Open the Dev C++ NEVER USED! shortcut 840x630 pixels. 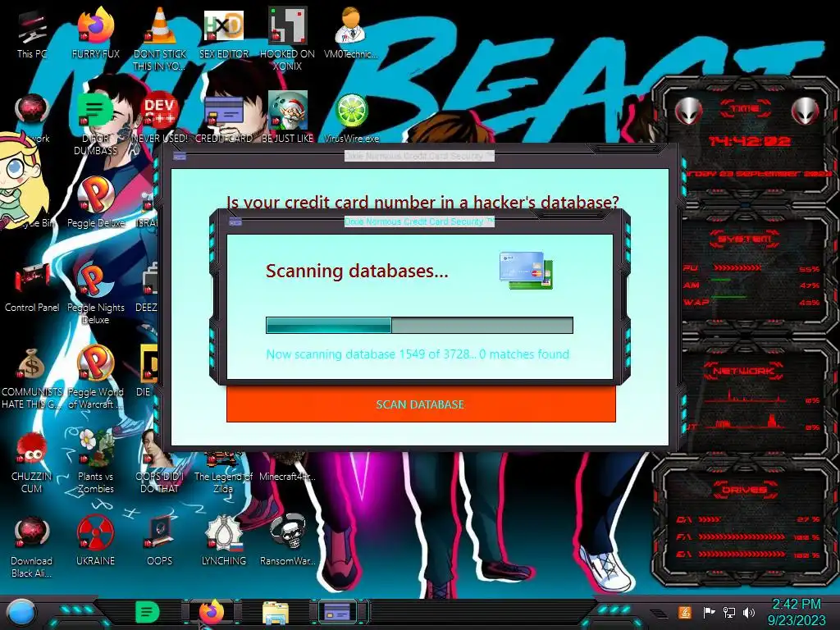159,118
